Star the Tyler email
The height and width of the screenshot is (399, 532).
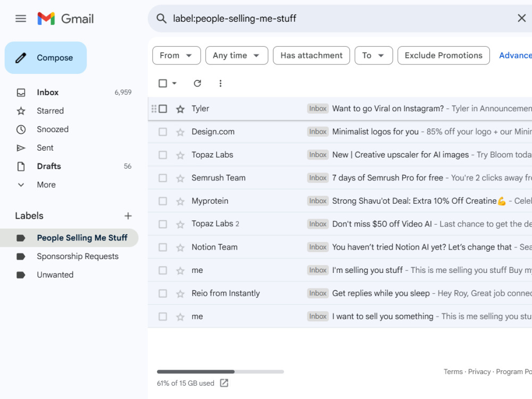(x=180, y=109)
